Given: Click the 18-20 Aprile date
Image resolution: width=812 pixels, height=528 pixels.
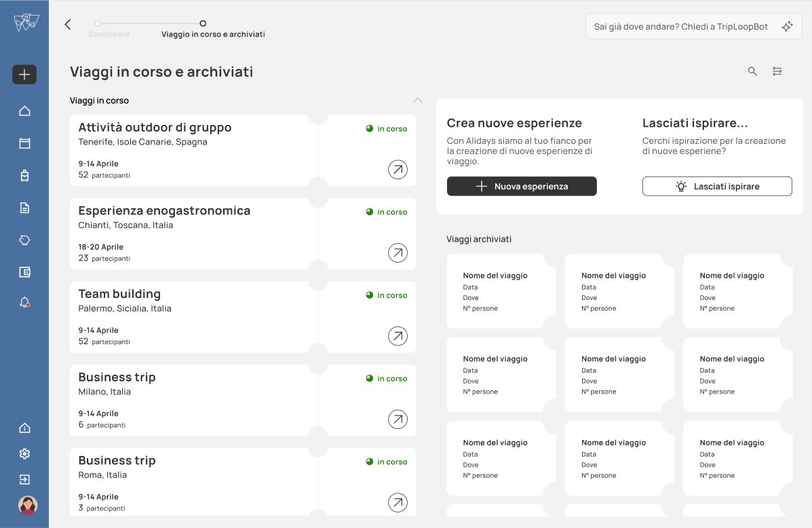Looking at the screenshot, I should 101,247.
